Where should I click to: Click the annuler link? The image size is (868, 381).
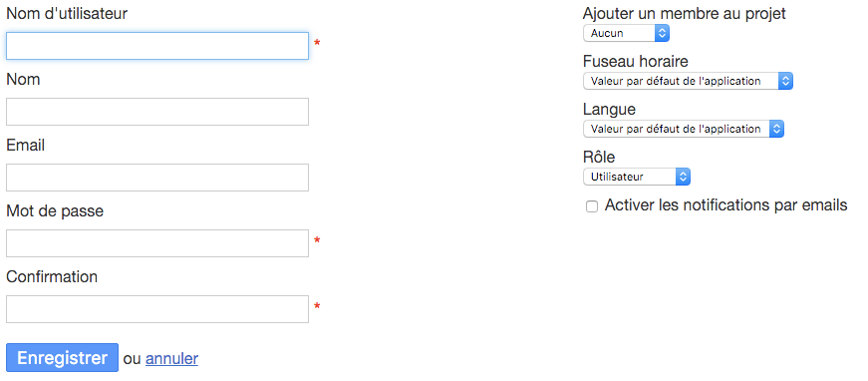tap(171, 359)
